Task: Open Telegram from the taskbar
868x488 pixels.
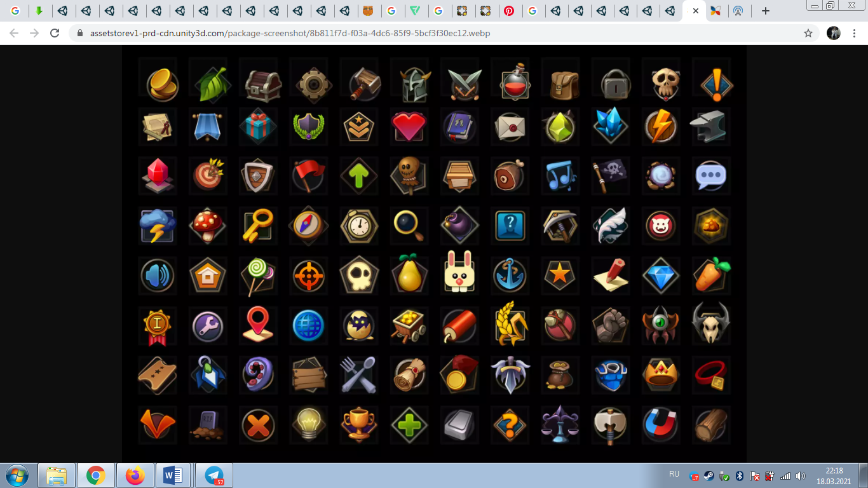Action: click(214, 475)
